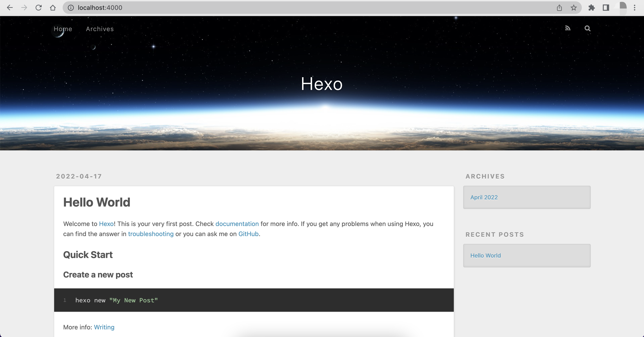Open the Archives nav item
The width and height of the screenshot is (644, 337).
(x=100, y=29)
